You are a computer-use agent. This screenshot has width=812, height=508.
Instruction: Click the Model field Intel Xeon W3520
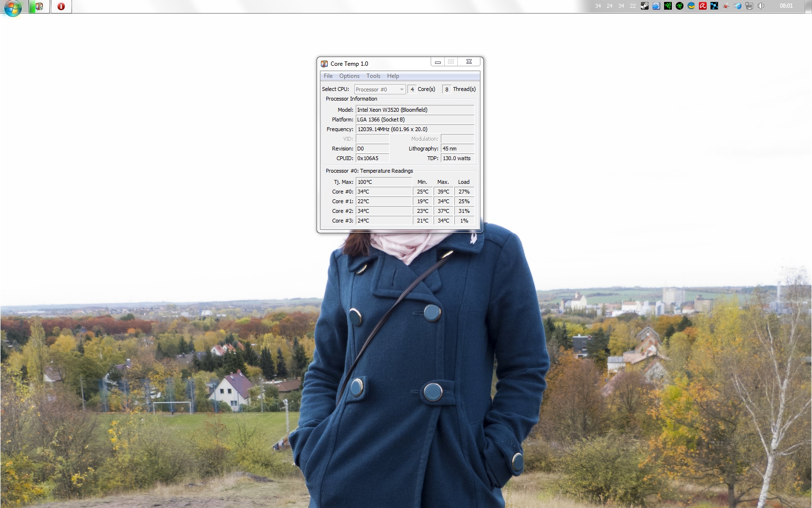(x=415, y=110)
